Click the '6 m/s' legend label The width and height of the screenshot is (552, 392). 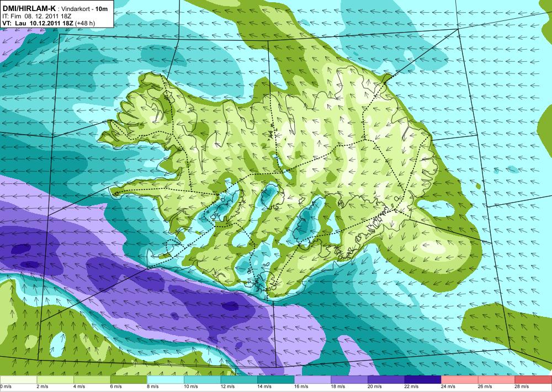point(116,386)
